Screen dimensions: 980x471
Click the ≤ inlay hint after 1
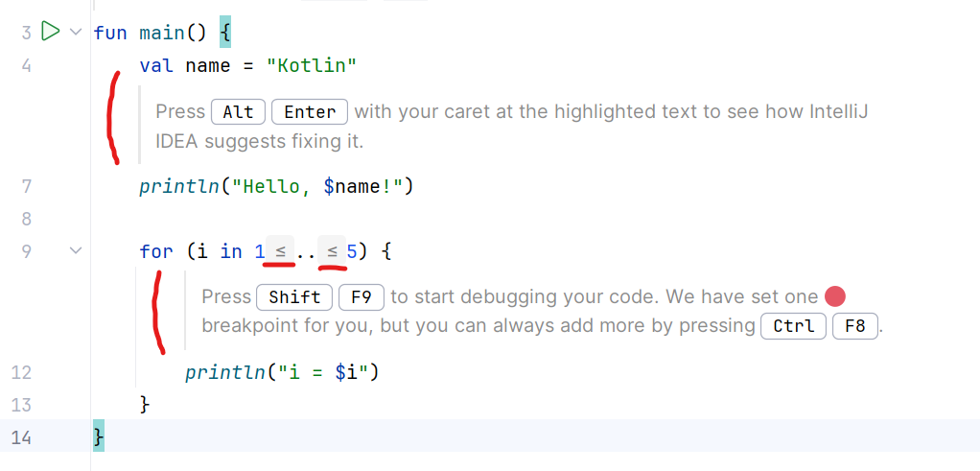point(282,251)
